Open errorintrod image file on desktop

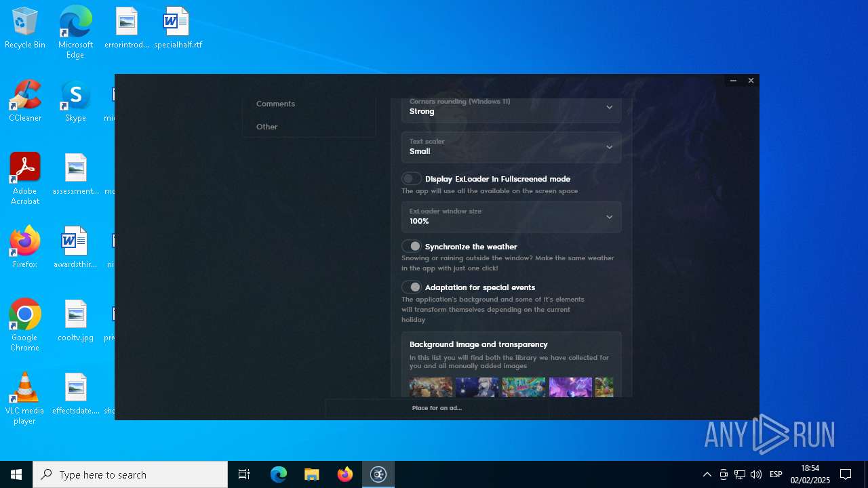click(127, 28)
